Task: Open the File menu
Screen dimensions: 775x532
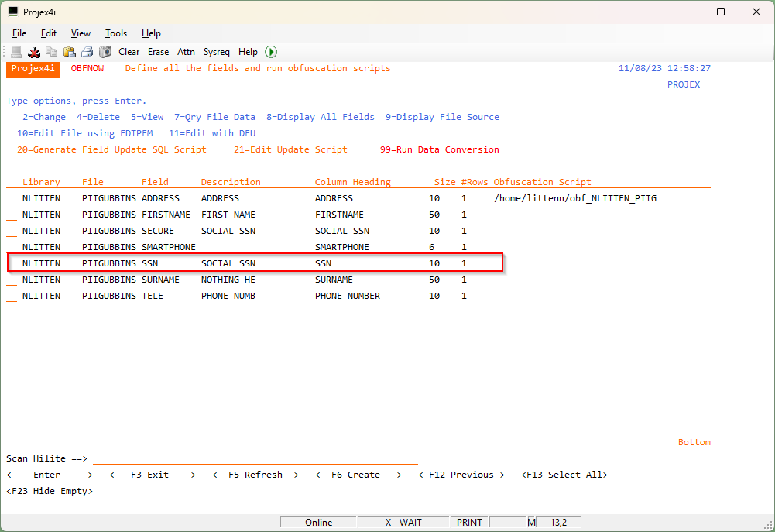Action: pyautogui.click(x=19, y=33)
